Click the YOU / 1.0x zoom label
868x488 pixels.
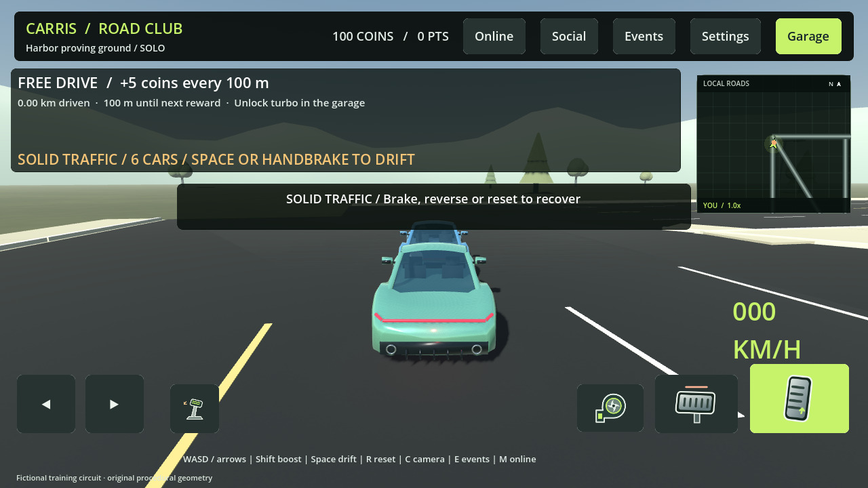(x=722, y=205)
